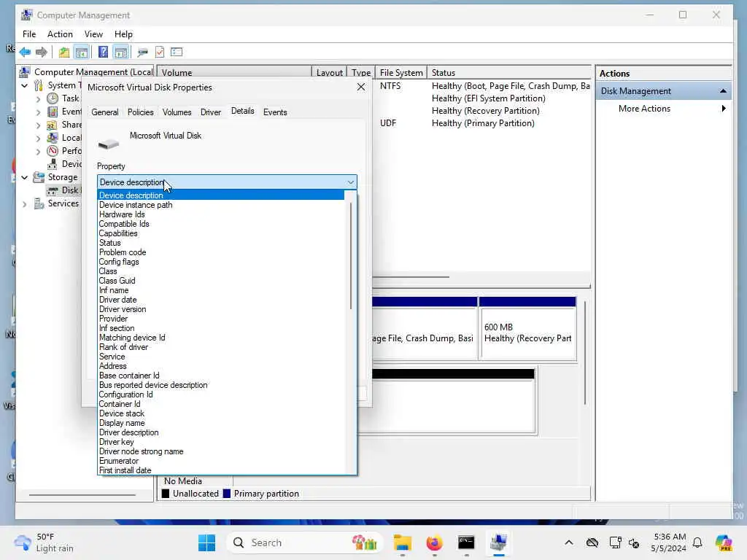
Task: Select the Storage node icon
Action: (x=39, y=177)
